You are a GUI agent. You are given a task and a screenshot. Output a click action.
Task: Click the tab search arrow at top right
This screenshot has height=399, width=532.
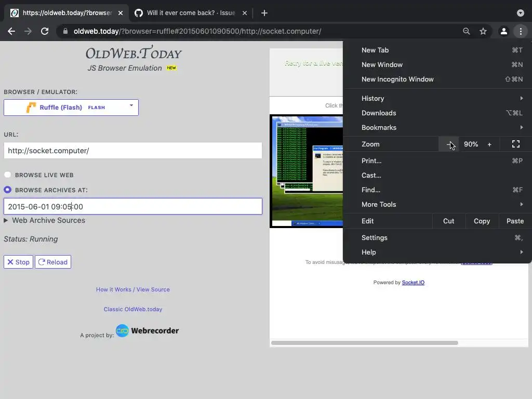tap(521, 13)
